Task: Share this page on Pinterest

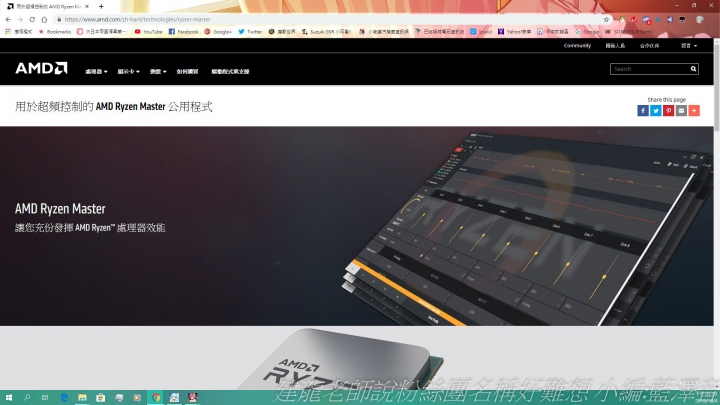Action: click(669, 111)
